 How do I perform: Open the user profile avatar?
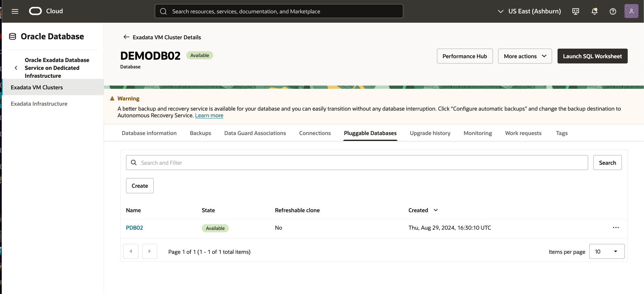(x=631, y=11)
